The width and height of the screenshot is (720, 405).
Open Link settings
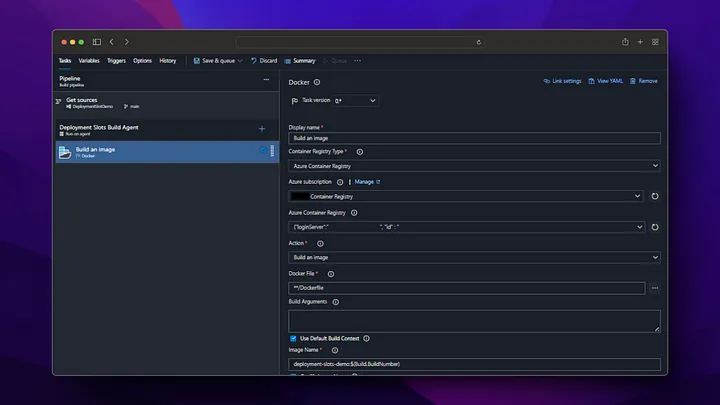[x=562, y=81]
